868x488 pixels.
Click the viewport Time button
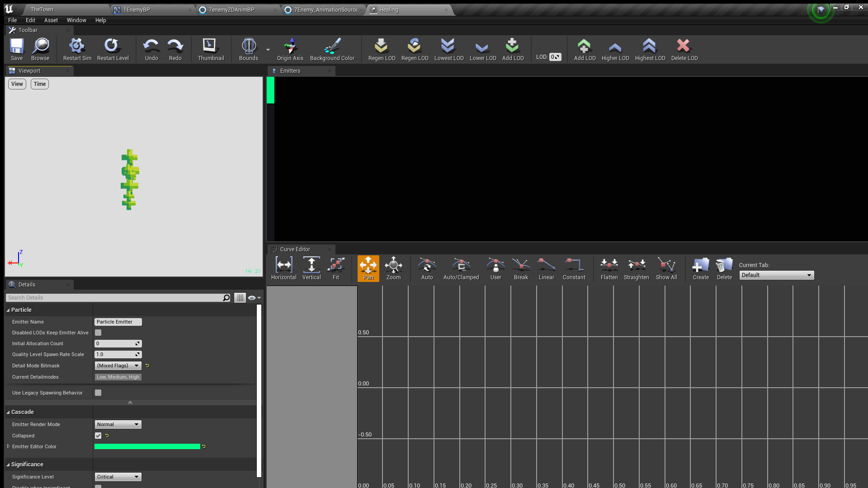point(40,84)
